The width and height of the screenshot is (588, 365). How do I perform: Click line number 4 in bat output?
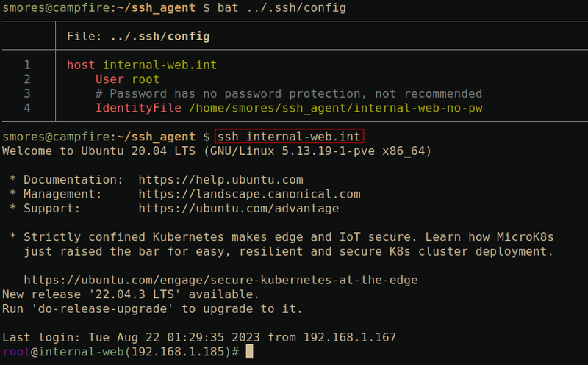tap(27, 108)
